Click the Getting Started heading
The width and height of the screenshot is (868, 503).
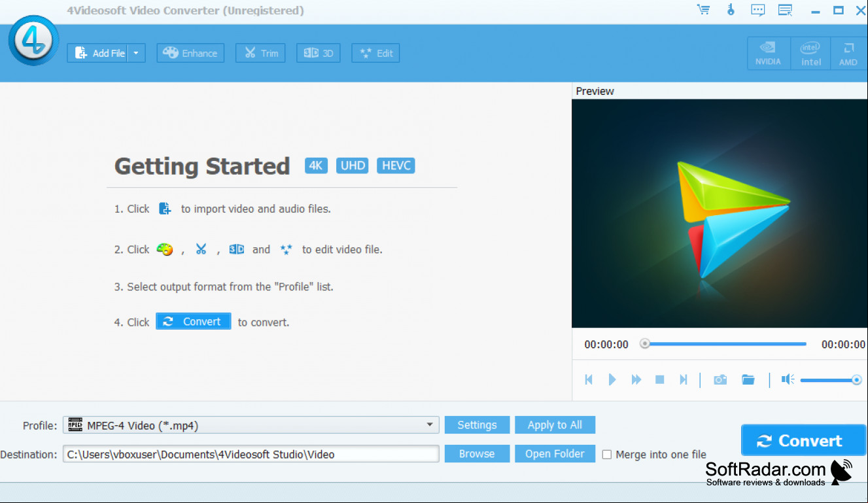tap(202, 166)
